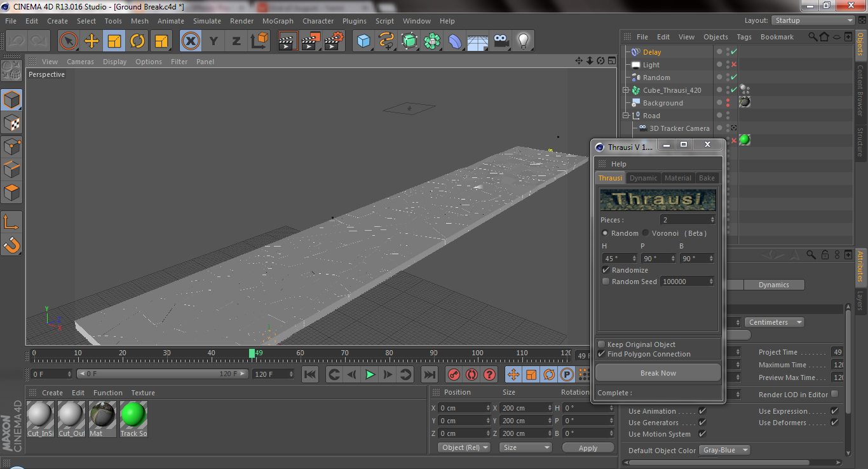The width and height of the screenshot is (868, 469).
Task: Toggle the Use Generators checkbox
Action: click(702, 423)
